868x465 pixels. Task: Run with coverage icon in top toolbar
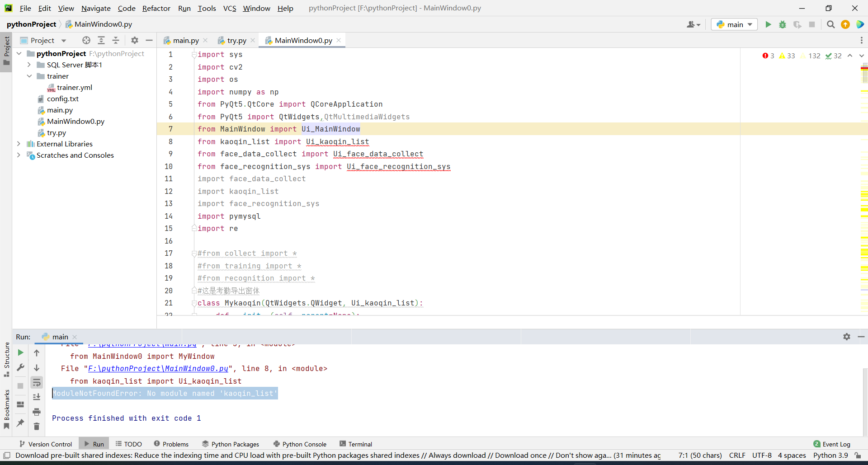pos(797,24)
